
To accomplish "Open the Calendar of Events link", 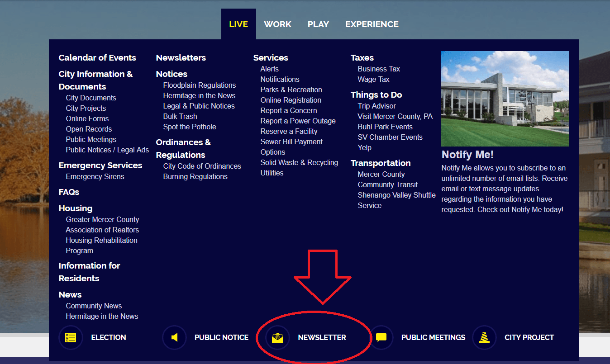I will (97, 58).
